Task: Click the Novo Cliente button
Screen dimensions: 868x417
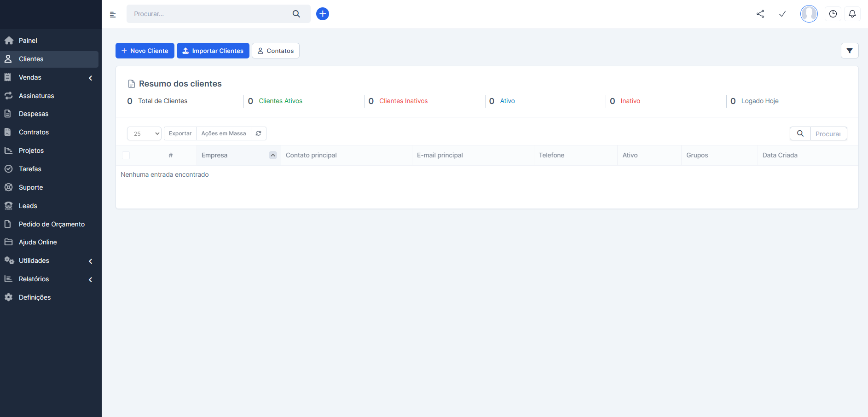Action: pyautogui.click(x=145, y=51)
